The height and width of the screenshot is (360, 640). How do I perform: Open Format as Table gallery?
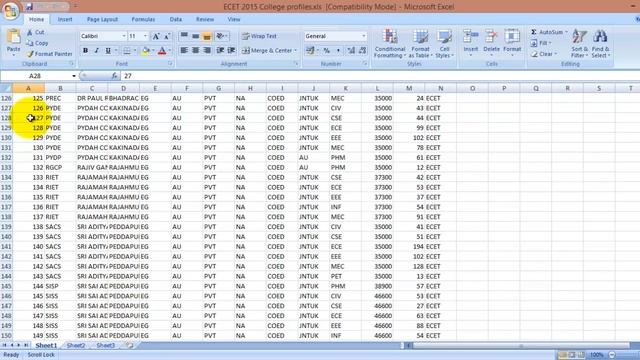tap(420, 44)
